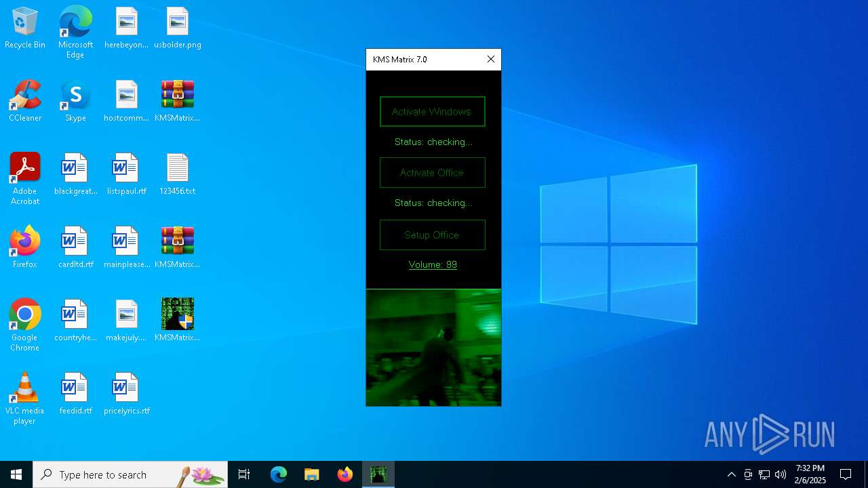Select the 123456.txt text file icon
The image size is (868, 488).
pyautogui.click(x=178, y=175)
